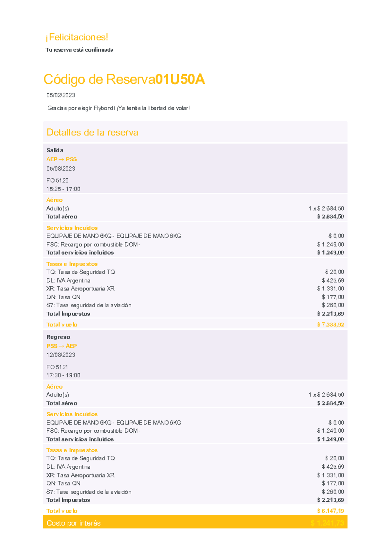The width and height of the screenshot is (392, 554).
Task: Click the reservation code 01U50A
Action: [180, 79]
